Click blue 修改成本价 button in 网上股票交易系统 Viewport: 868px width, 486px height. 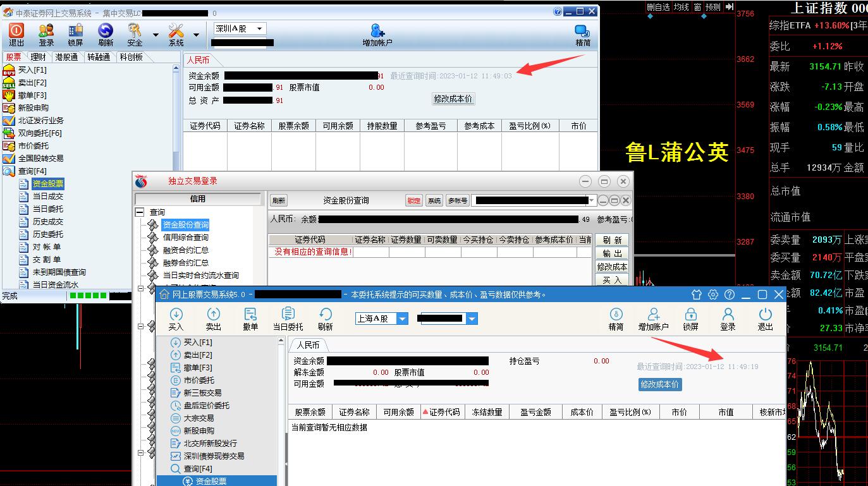(x=660, y=384)
